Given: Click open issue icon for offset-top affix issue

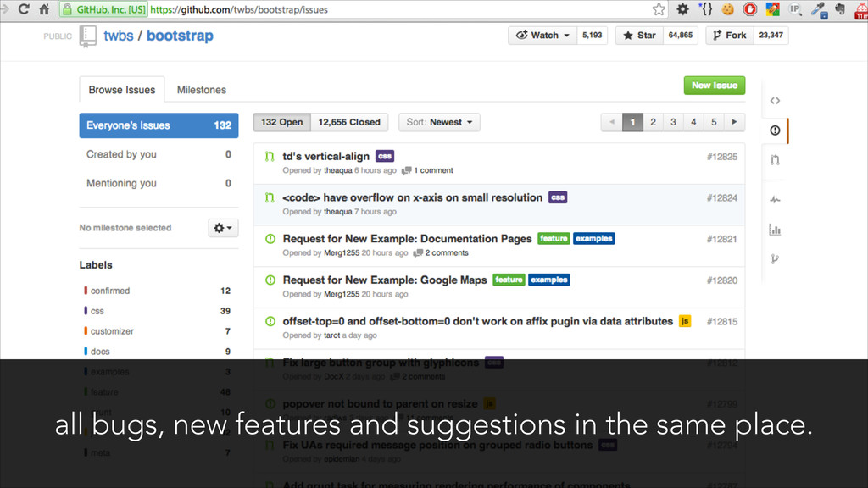Looking at the screenshot, I should (270, 321).
